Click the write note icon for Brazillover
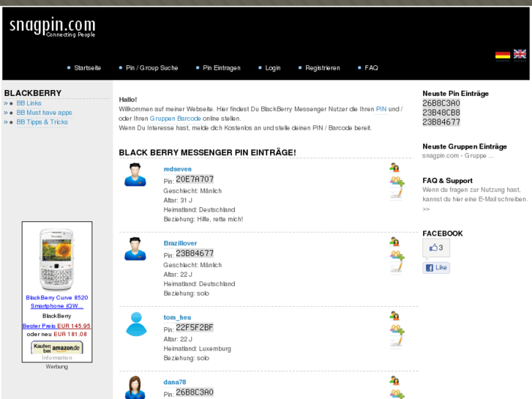This screenshot has width=532, height=399. pos(396,267)
